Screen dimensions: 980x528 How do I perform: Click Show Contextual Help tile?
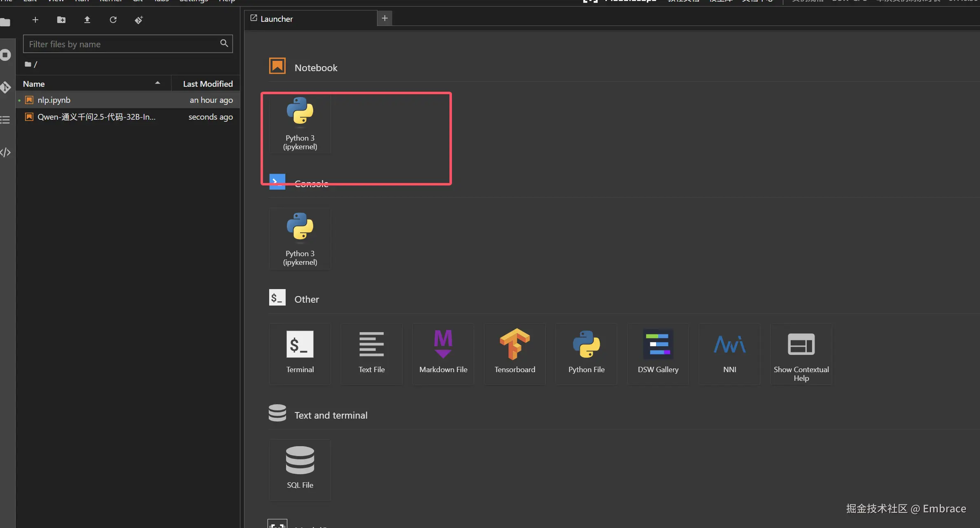(801, 353)
